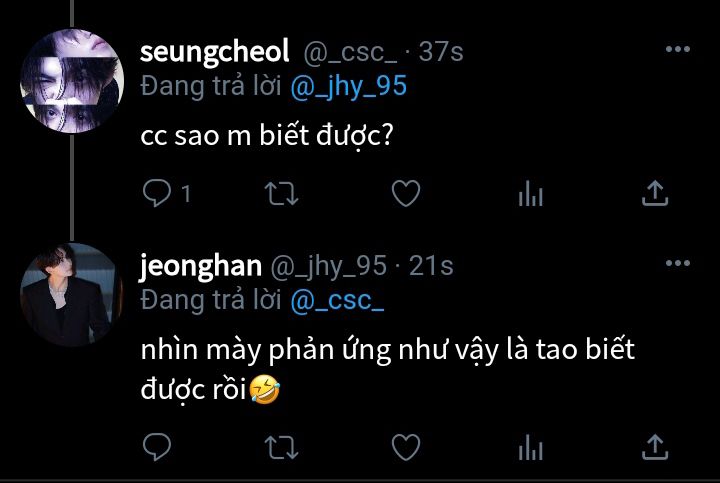720x483 pixels.
Task: Share jeonghan's tweet
Action: click(x=655, y=447)
